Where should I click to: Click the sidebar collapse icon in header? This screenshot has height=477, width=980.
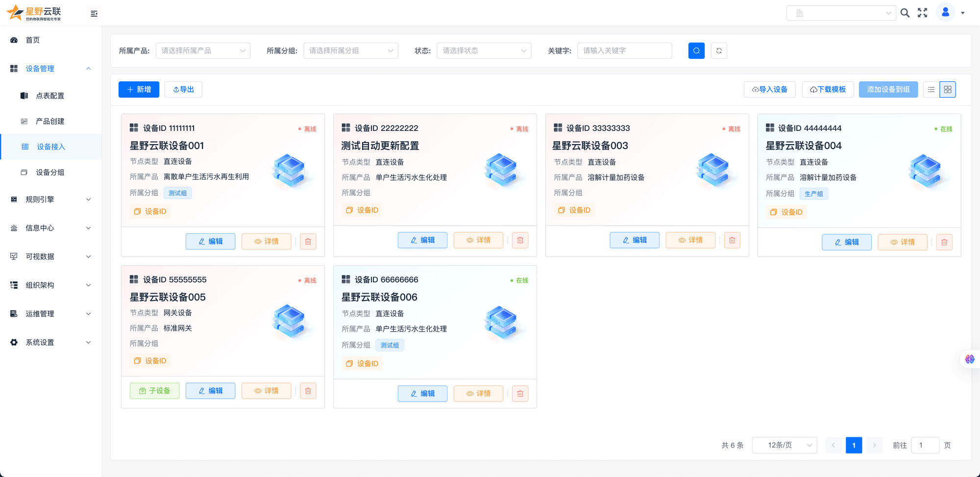tap(94, 14)
